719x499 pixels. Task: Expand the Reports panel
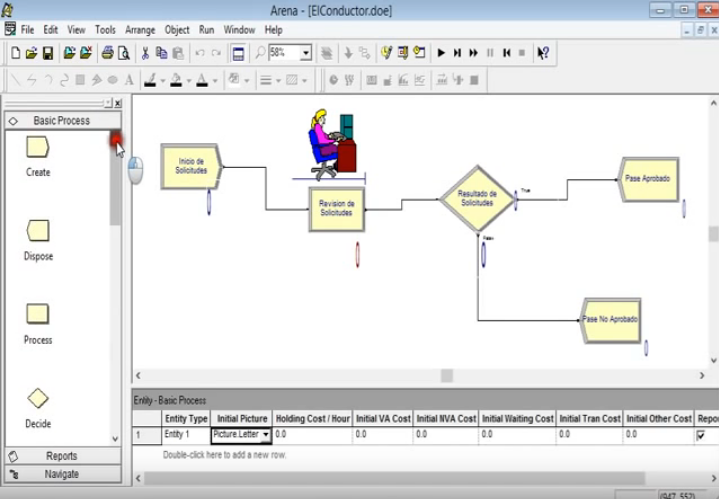point(61,456)
